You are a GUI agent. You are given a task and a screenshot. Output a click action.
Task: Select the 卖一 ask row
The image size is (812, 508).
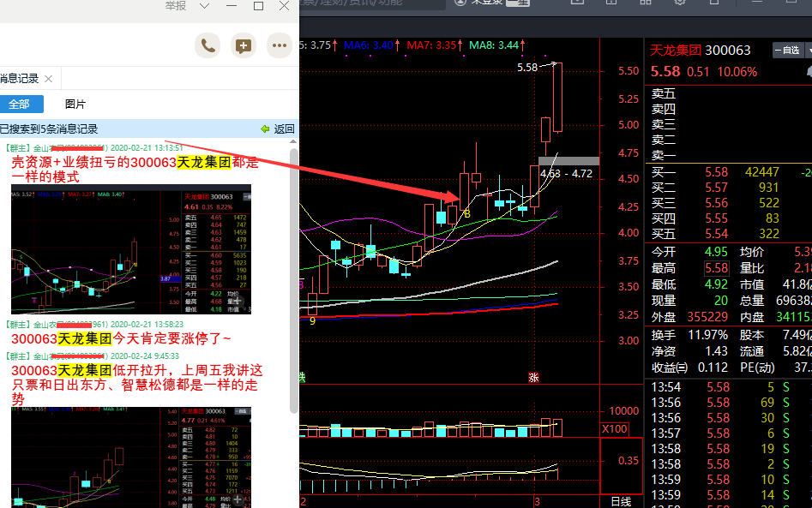coord(728,155)
